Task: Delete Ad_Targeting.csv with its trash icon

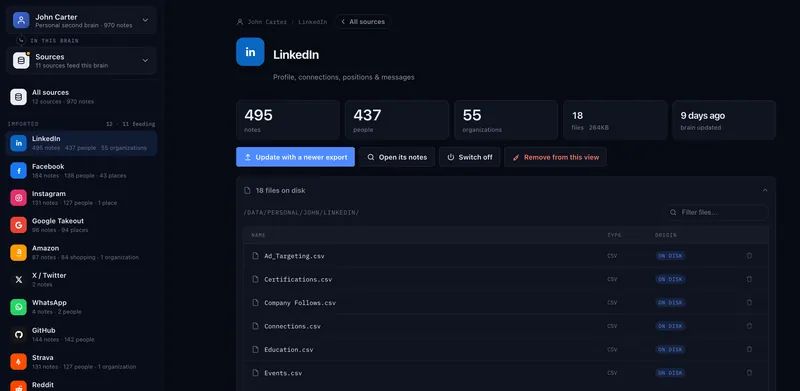Action: pos(749,256)
